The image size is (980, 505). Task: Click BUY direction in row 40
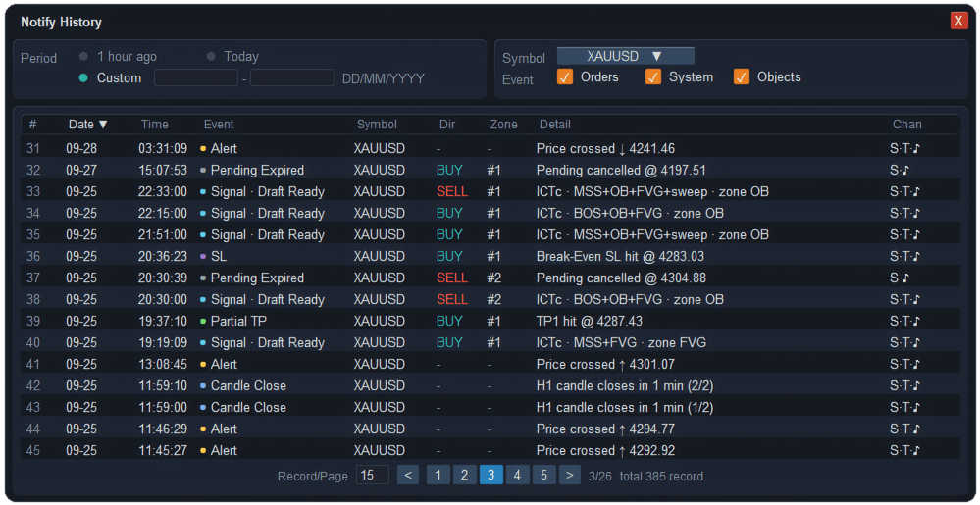pyautogui.click(x=450, y=342)
